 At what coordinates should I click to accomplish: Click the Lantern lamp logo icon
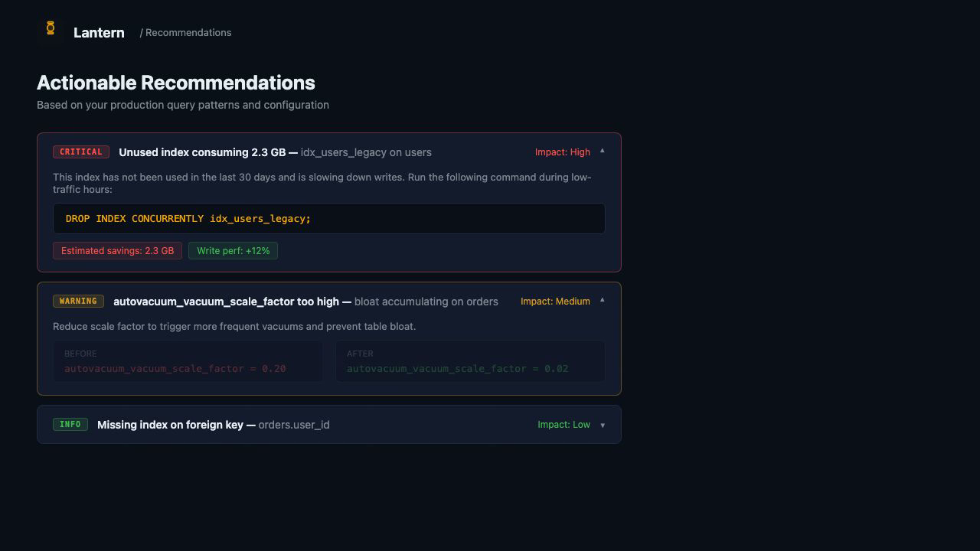click(x=49, y=28)
